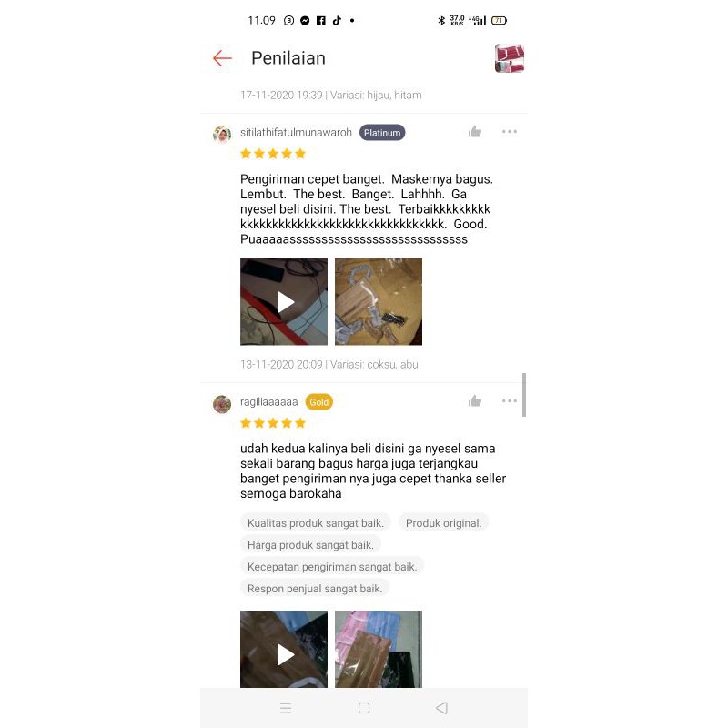Image resolution: width=728 pixels, height=728 pixels.
Task: Tap the Platinum member badge
Action: tap(382, 133)
